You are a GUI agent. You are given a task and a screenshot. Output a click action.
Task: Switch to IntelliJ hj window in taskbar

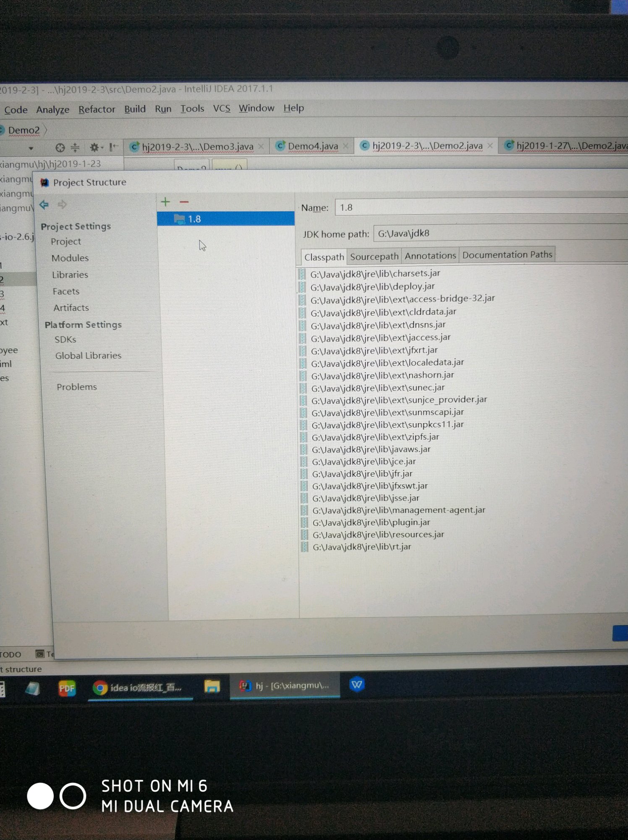(x=285, y=685)
